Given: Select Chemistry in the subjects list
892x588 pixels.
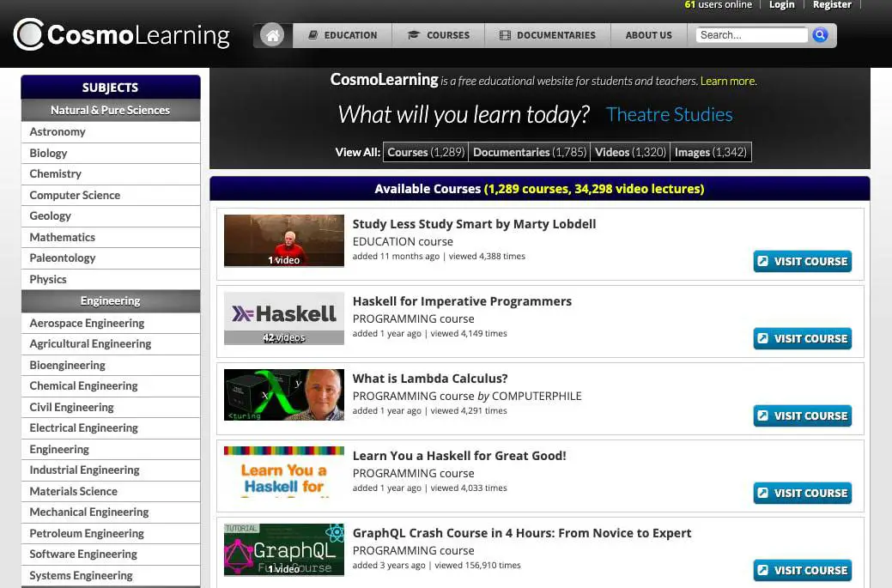Looking at the screenshot, I should click(111, 174).
